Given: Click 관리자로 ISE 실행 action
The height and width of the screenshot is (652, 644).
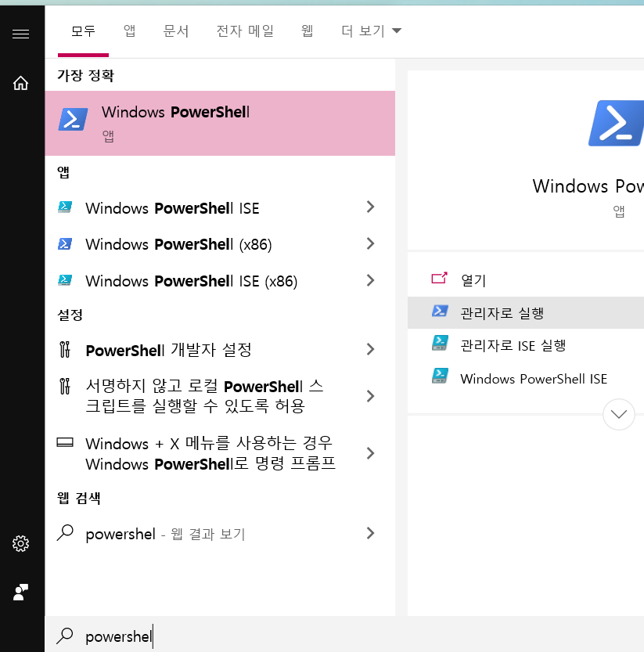Looking at the screenshot, I should coord(526,345).
